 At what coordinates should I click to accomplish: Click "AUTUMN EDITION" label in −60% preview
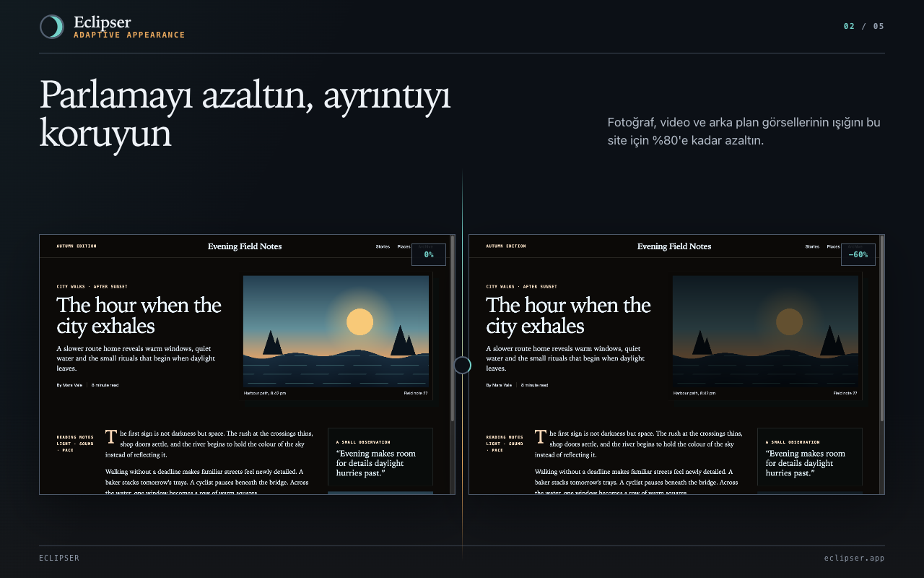coord(506,246)
